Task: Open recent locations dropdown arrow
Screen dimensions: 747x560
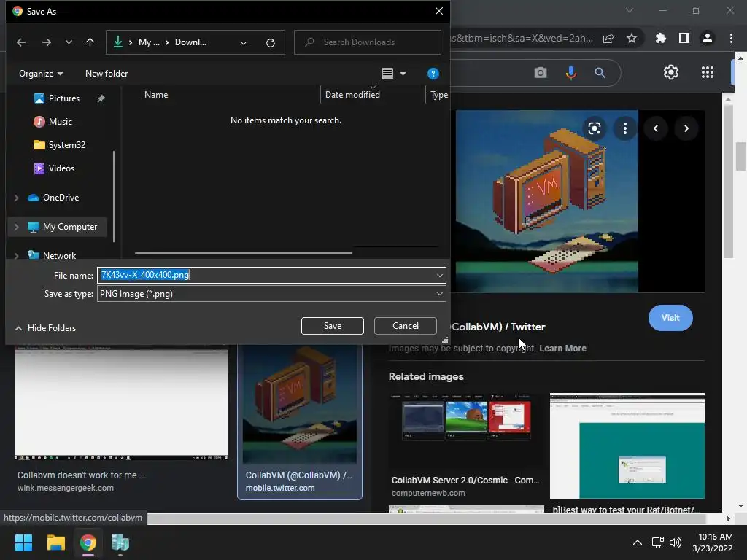Action: [x=69, y=42]
